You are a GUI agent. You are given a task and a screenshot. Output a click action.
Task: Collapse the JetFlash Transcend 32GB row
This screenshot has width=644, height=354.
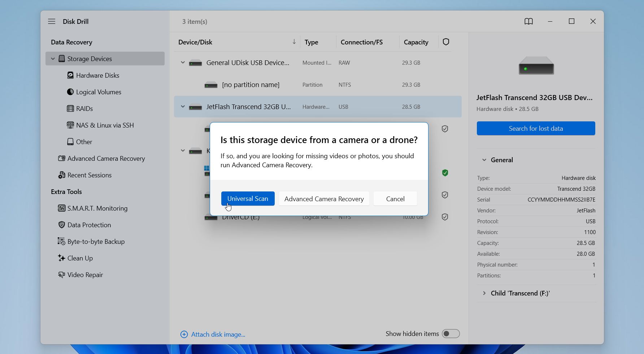(x=183, y=107)
